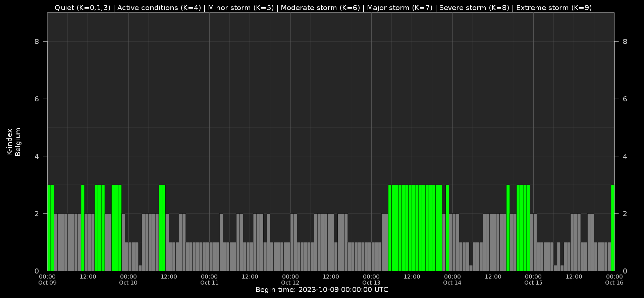Screen dimensions: 644x298
Task: Click the 'Quiet (K=0,1,3)' legend text
Action: pos(83,8)
